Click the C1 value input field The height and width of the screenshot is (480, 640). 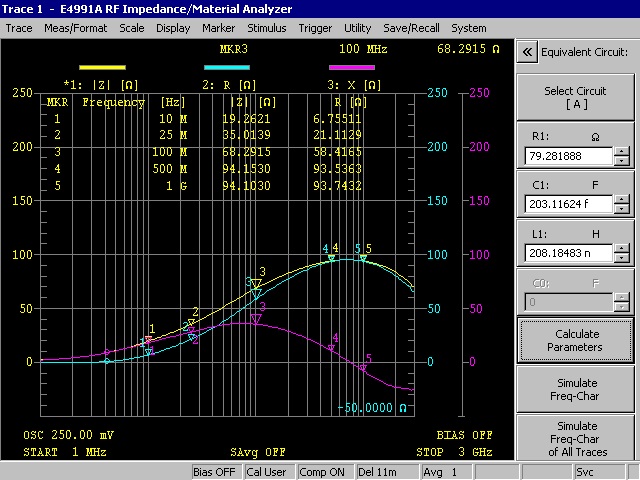tap(569, 204)
